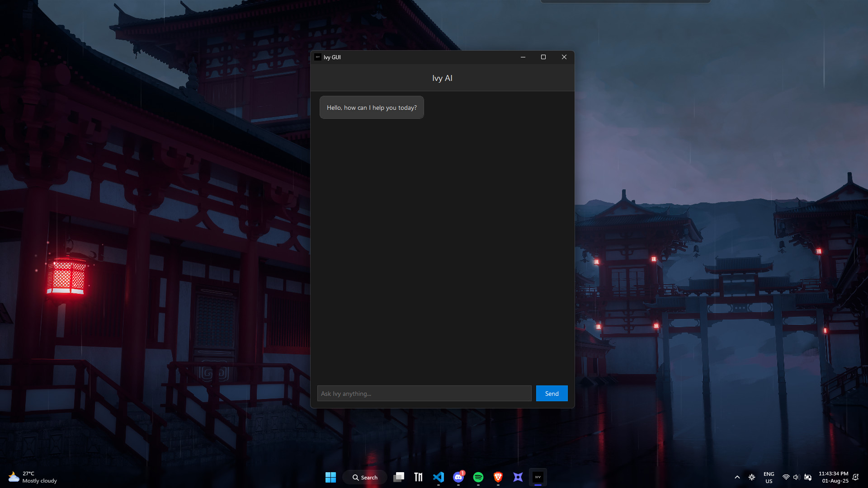Open the TM app from the taskbar
Screen dimensions: 868x488
click(x=418, y=477)
